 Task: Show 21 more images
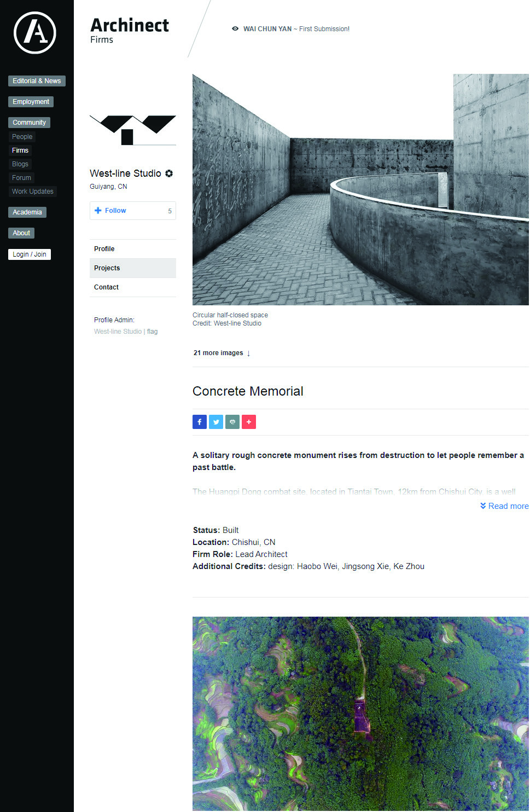tap(222, 353)
